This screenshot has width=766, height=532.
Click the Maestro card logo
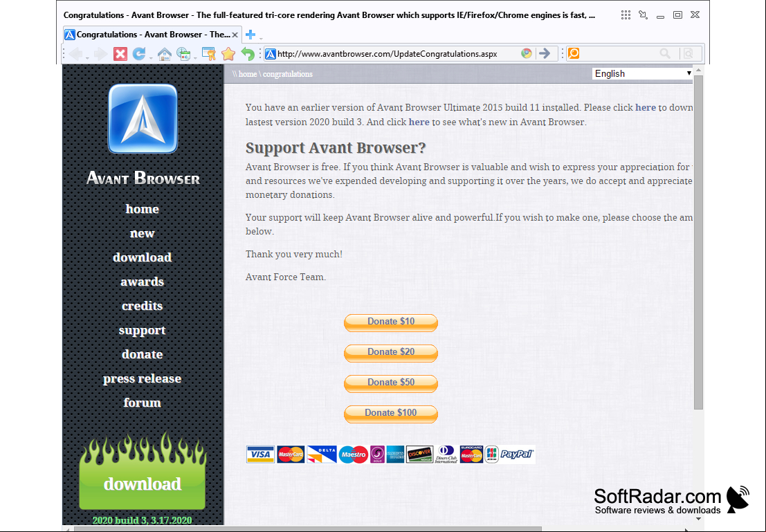click(x=353, y=455)
